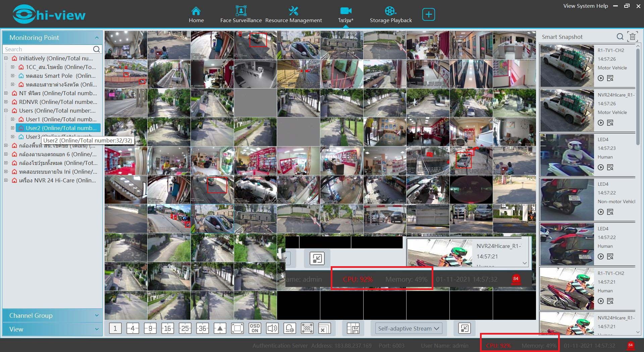644x352 pixels.
Task: Search within Smart Snapshot panel
Action: pyautogui.click(x=620, y=37)
